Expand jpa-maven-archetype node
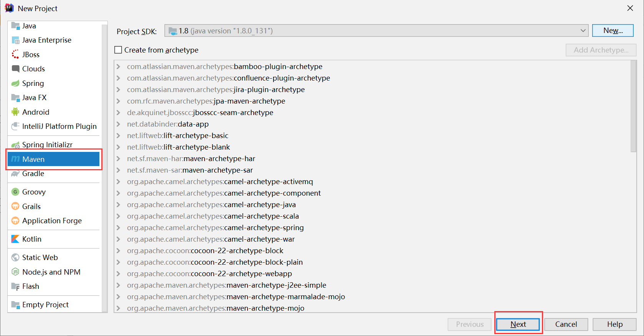Screen dimensions: 644x336 (119, 101)
